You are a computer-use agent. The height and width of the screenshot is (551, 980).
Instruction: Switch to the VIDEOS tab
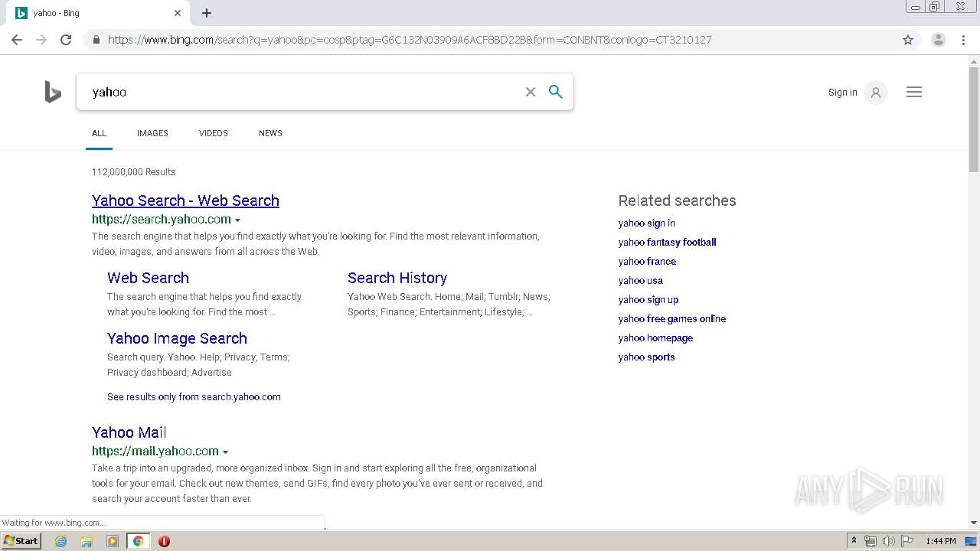pyautogui.click(x=214, y=133)
